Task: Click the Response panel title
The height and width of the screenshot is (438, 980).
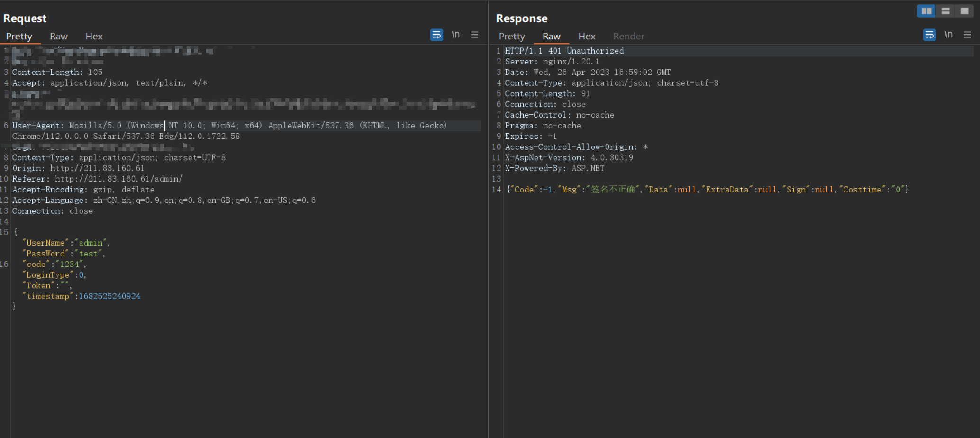Action: point(522,18)
